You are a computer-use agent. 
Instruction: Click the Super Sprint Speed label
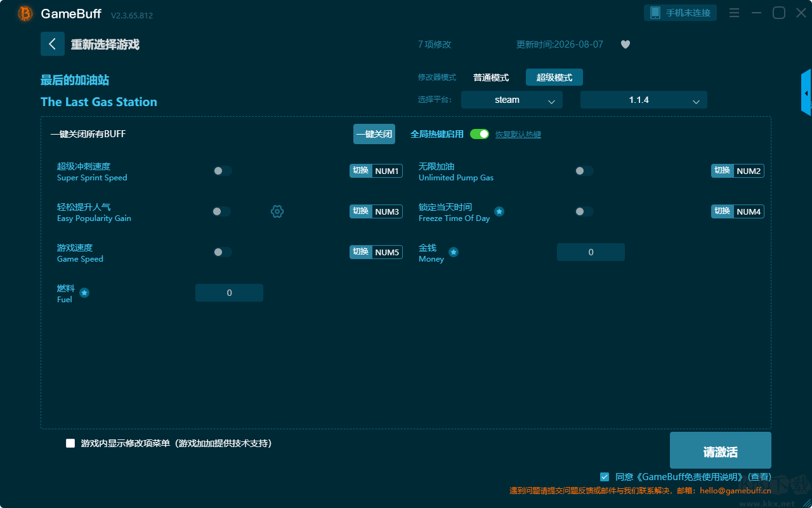[x=92, y=178]
